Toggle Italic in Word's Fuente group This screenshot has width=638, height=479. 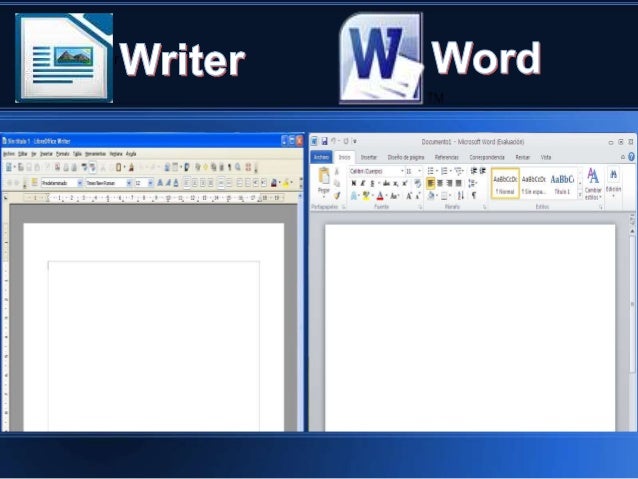click(x=363, y=183)
